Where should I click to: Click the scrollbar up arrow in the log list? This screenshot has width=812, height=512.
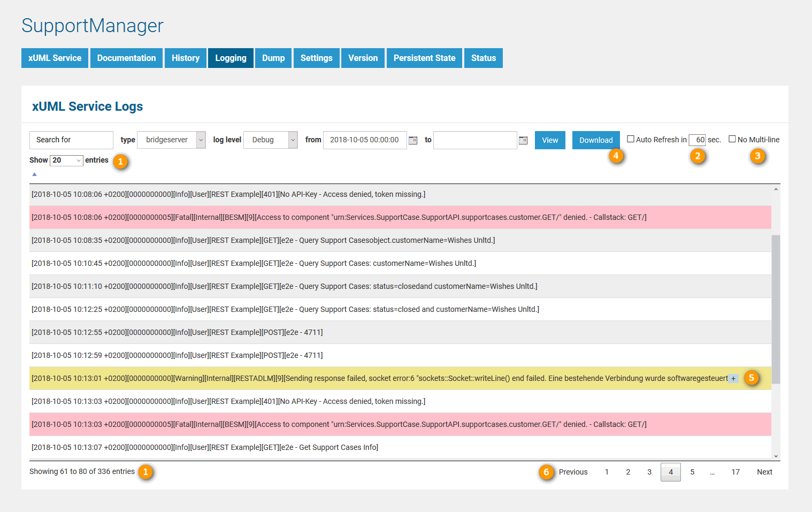click(776, 188)
